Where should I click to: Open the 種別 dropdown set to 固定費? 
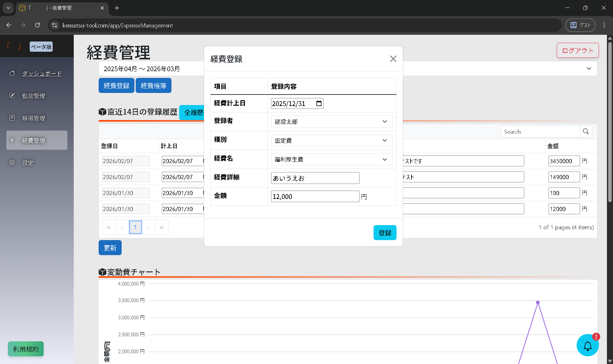coord(384,140)
